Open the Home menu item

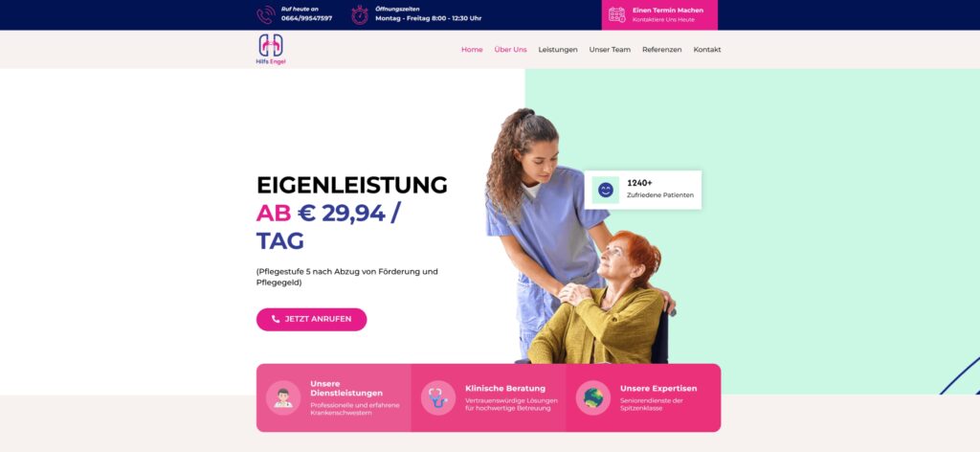coord(472,50)
